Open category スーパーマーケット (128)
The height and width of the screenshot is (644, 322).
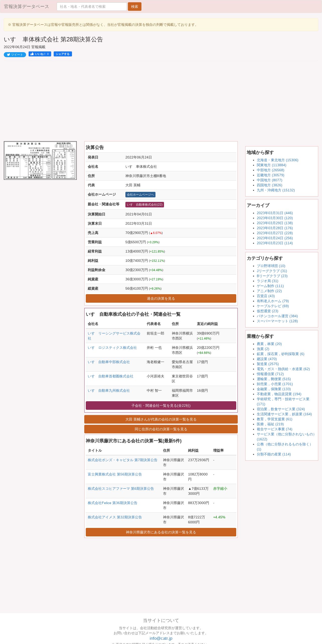pos(277,321)
